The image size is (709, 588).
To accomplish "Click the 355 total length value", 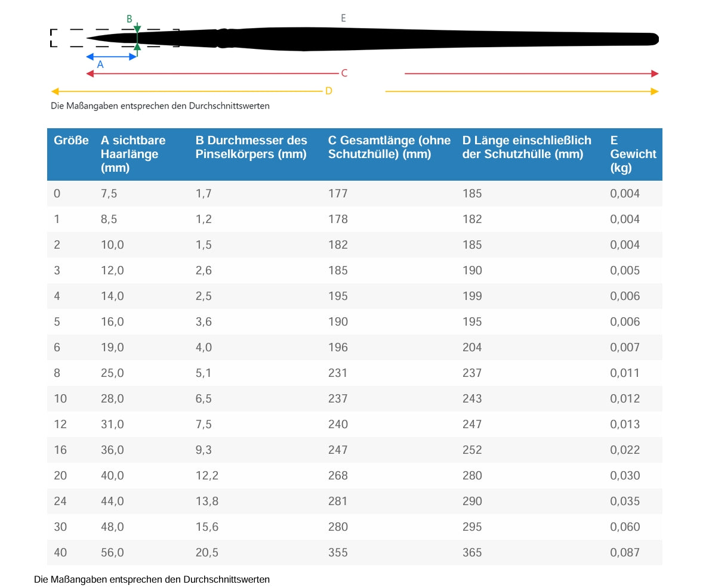I will 338,553.
